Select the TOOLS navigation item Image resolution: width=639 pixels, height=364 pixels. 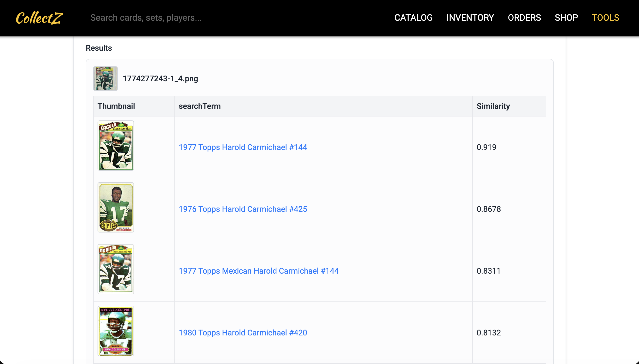[605, 17]
